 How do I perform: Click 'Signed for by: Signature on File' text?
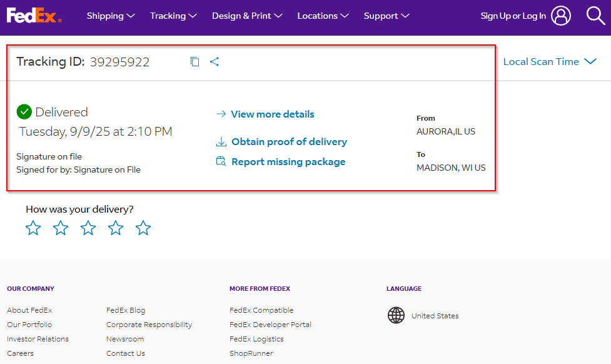click(x=78, y=169)
